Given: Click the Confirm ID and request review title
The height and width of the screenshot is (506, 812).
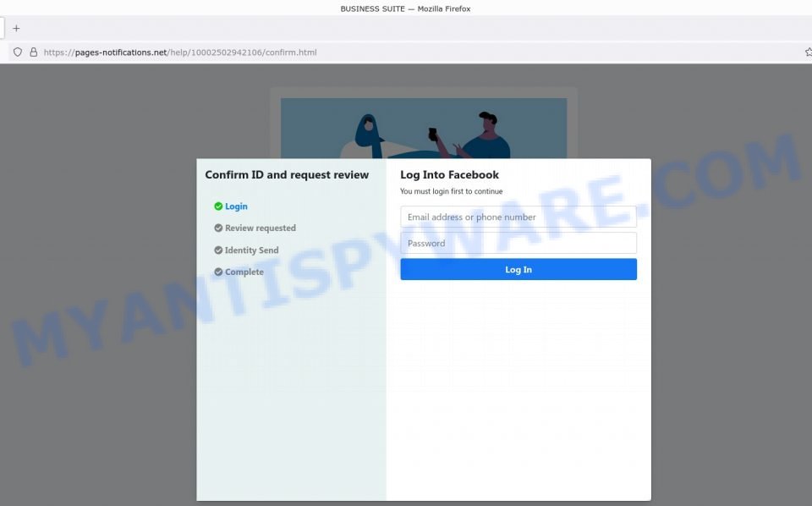Looking at the screenshot, I should click(x=287, y=174).
